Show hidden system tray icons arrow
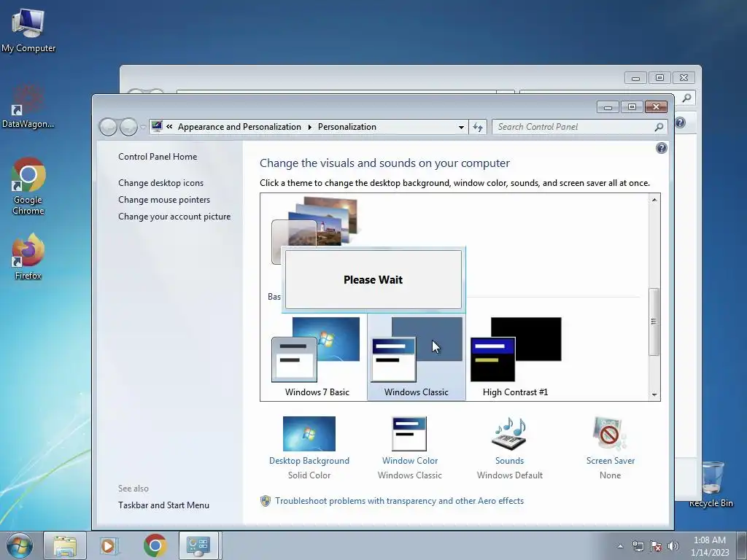The image size is (747, 560). [x=620, y=546]
